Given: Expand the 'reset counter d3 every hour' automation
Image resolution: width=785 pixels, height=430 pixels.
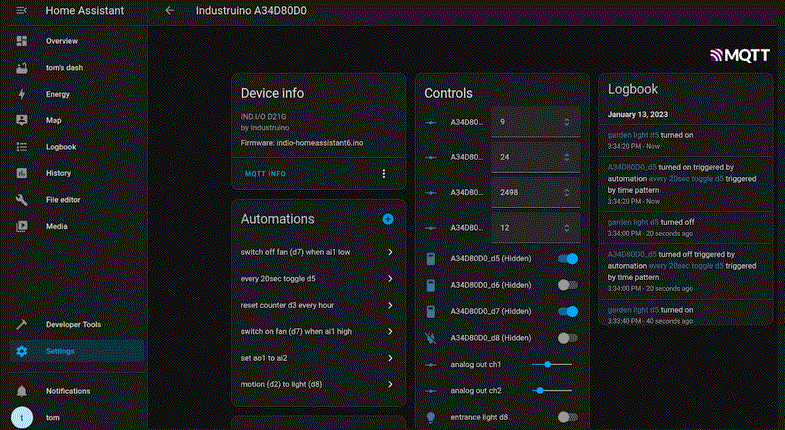Looking at the screenshot, I should (x=389, y=304).
